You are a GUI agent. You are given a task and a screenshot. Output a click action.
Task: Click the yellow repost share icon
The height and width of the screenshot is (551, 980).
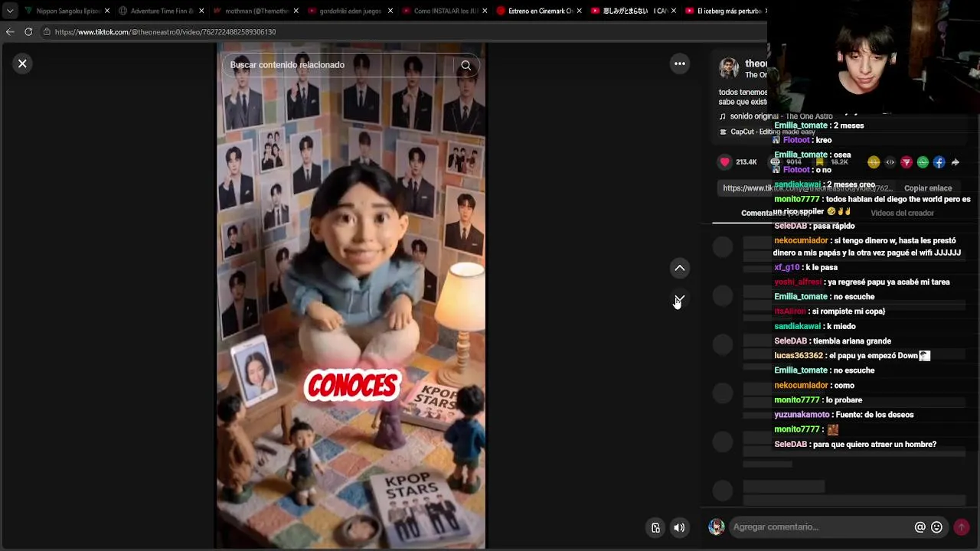coord(874,162)
